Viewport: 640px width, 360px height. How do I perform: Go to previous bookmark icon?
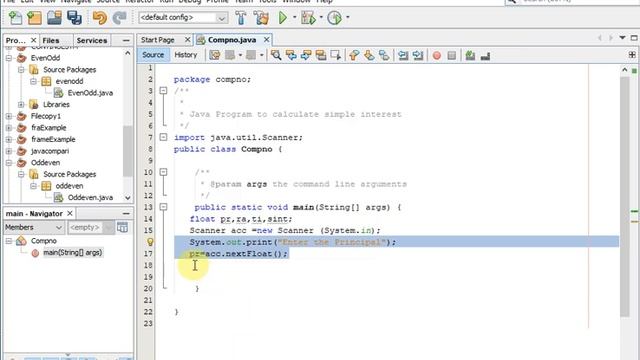(354, 55)
